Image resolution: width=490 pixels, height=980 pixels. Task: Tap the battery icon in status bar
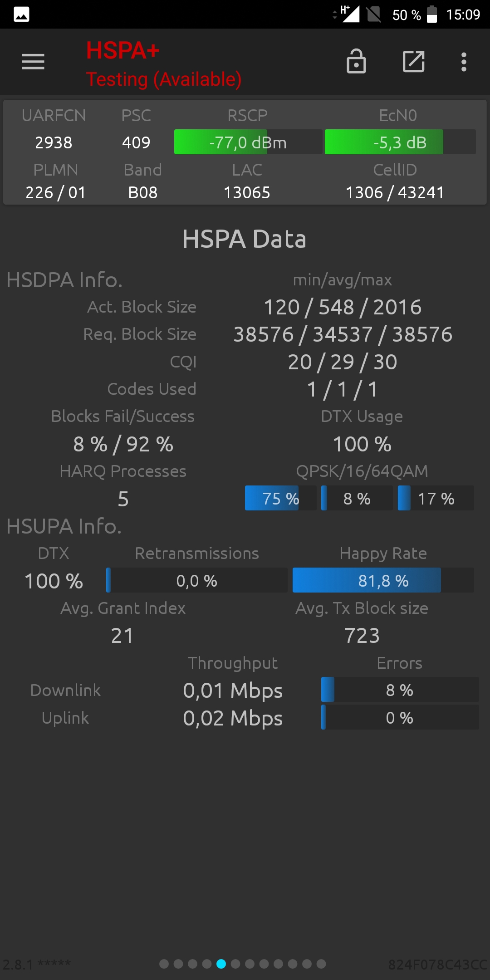tap(432, 14)
